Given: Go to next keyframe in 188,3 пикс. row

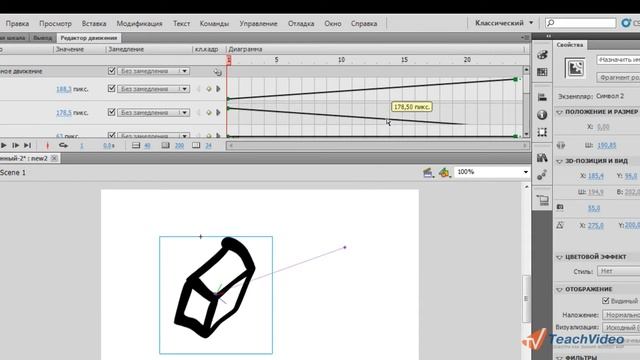Looking at the screenshot, I should click(x=218, y=89).
